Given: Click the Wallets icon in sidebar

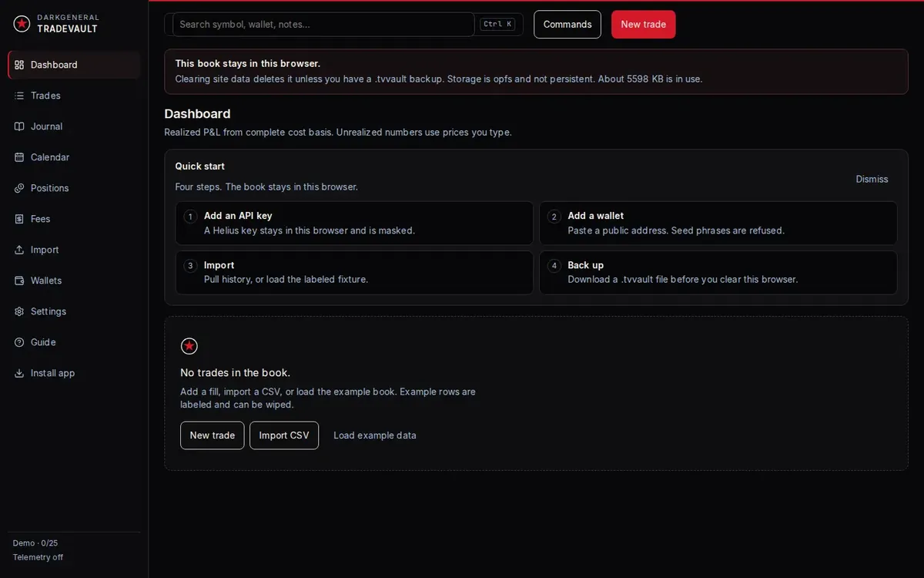Looking at the screenshot, I should (x=19, y=281).
